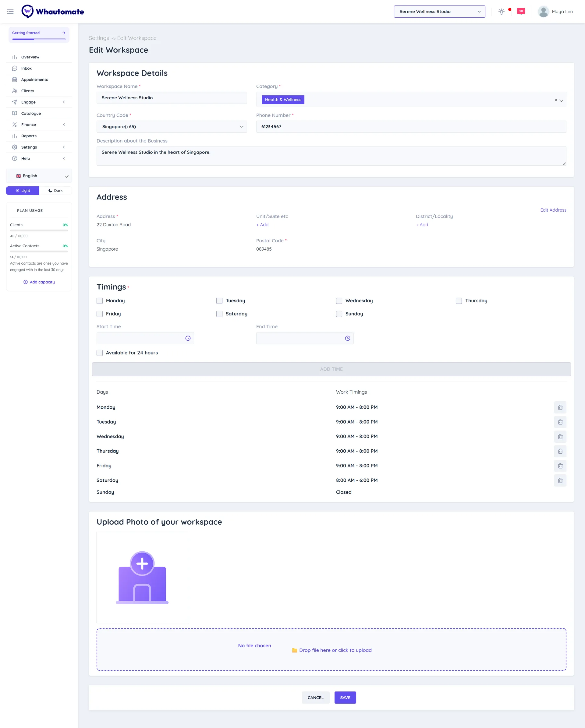Click the End Time clock icon
This screenshot has width=585, height=728.
pyautogui.click(x=347, y=338)
